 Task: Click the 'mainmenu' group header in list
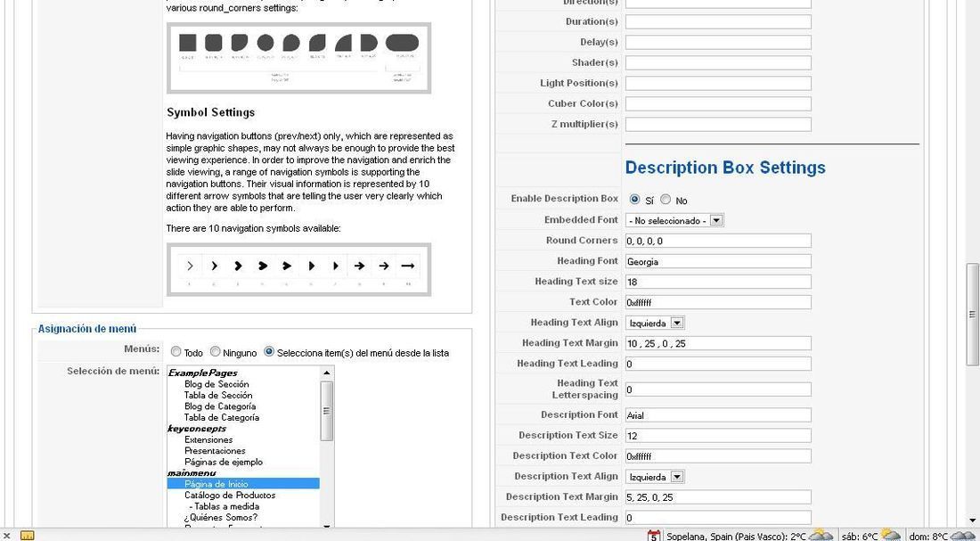[192, 473]
